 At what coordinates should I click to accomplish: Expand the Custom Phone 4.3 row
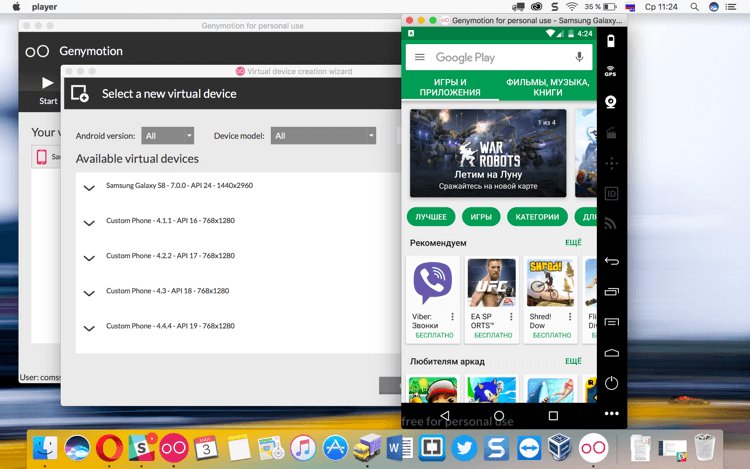coord(89,293)
